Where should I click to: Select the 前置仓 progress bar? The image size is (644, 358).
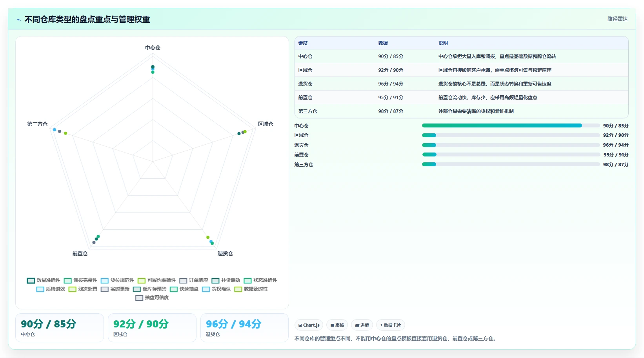(x=511, y=154)
